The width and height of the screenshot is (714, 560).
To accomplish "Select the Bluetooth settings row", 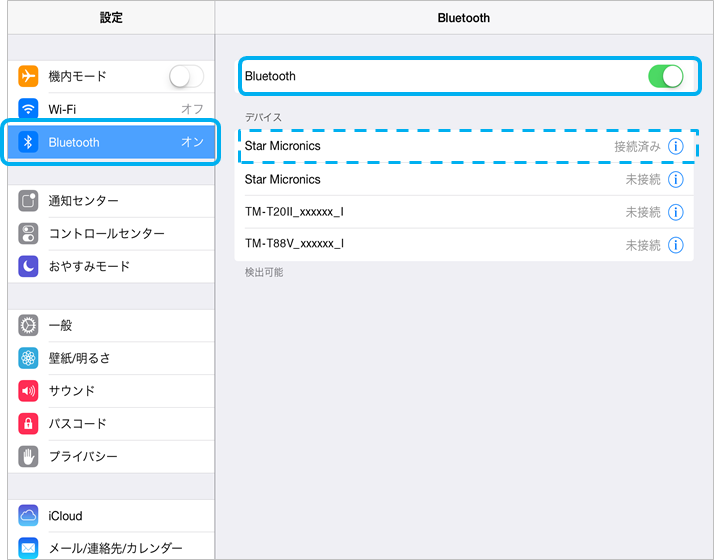I will click(x=111, y=142).
